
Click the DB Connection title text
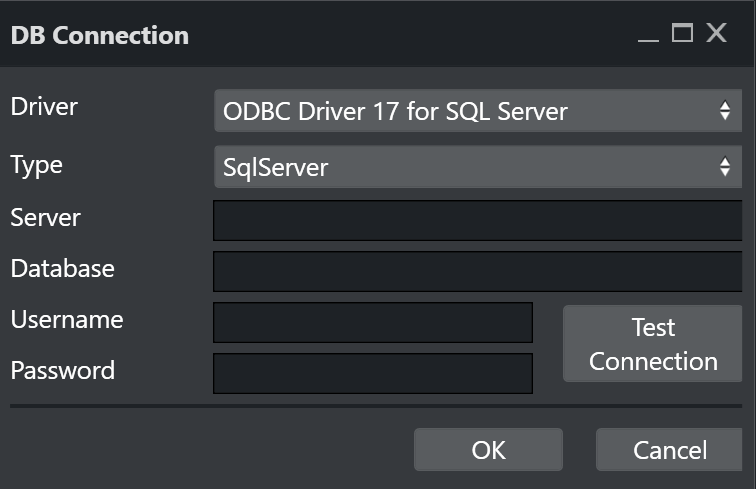99,35
